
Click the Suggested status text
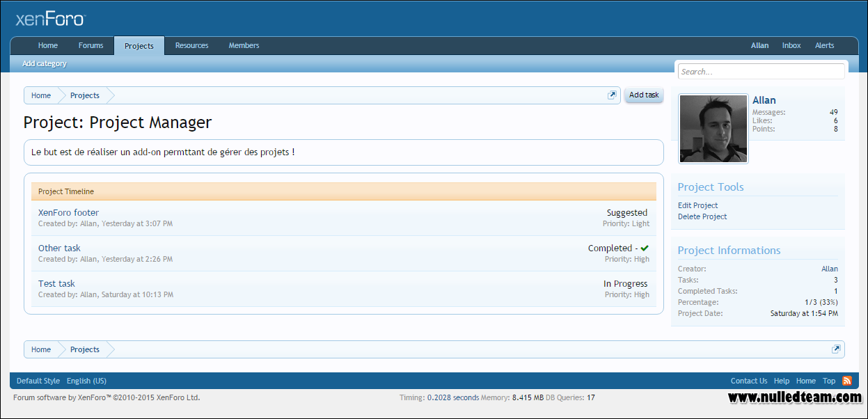click(x=626, y=213)
